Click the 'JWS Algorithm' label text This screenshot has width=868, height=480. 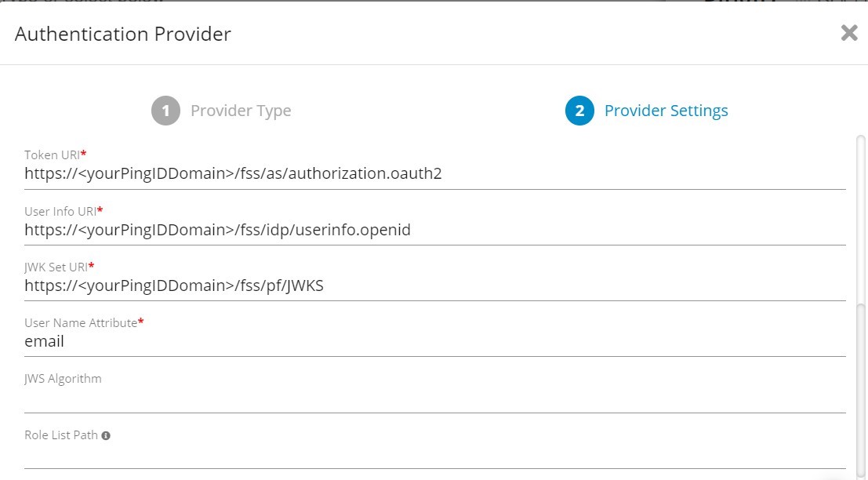pos(63,379)
